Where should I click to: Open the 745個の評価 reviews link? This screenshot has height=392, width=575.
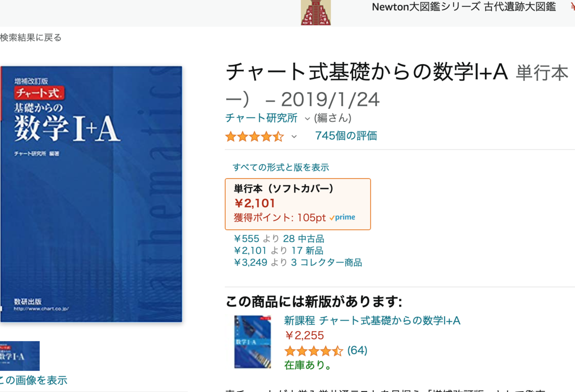346,136
